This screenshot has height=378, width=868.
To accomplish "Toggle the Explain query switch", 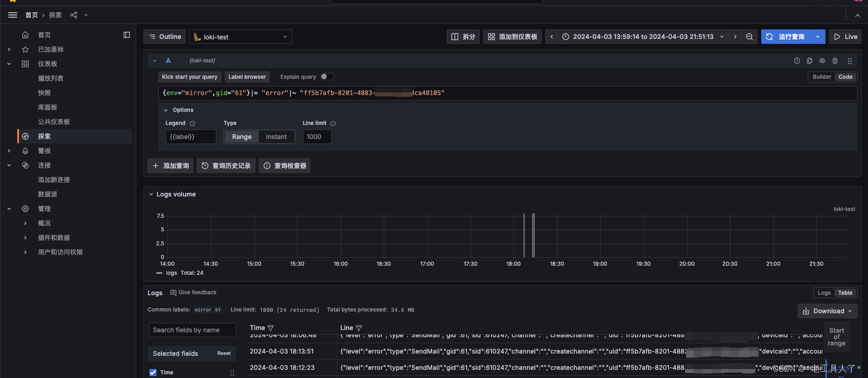I will click(x=327, y=77).
